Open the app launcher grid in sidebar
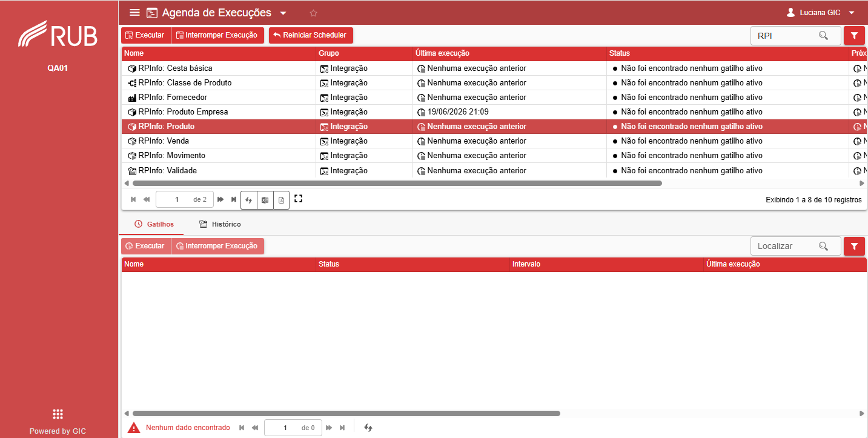The height and width of the screenshot is (438, 868). coord(58,414)
